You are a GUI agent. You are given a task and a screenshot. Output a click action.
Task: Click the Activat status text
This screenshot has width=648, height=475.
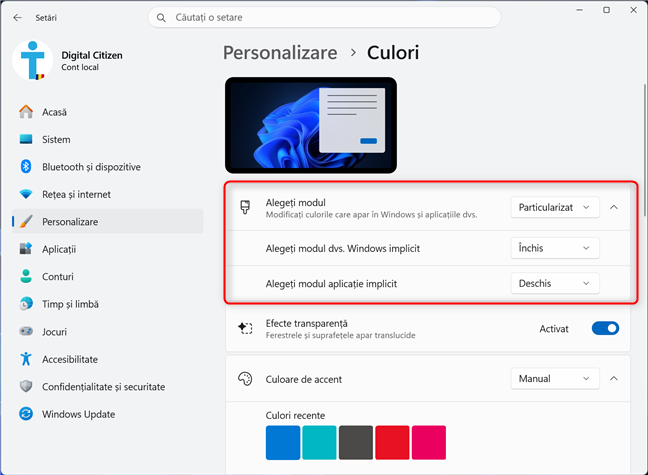click(554, 329)
